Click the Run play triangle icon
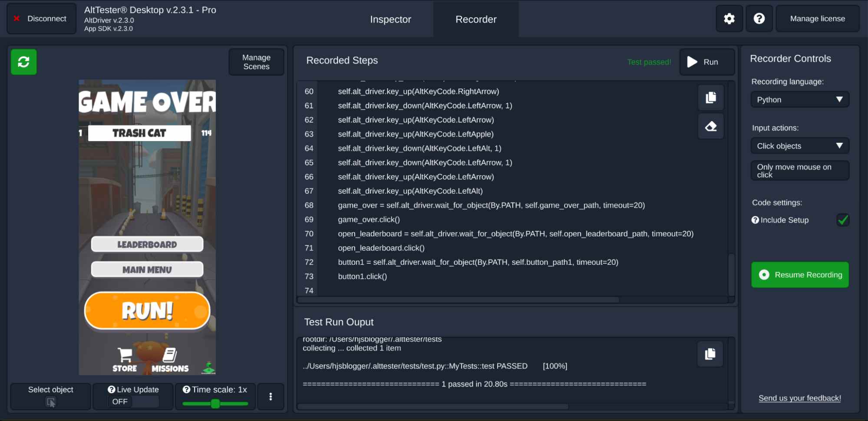Image resolution: width=868 pixels, height=421 pixels. 692,62
